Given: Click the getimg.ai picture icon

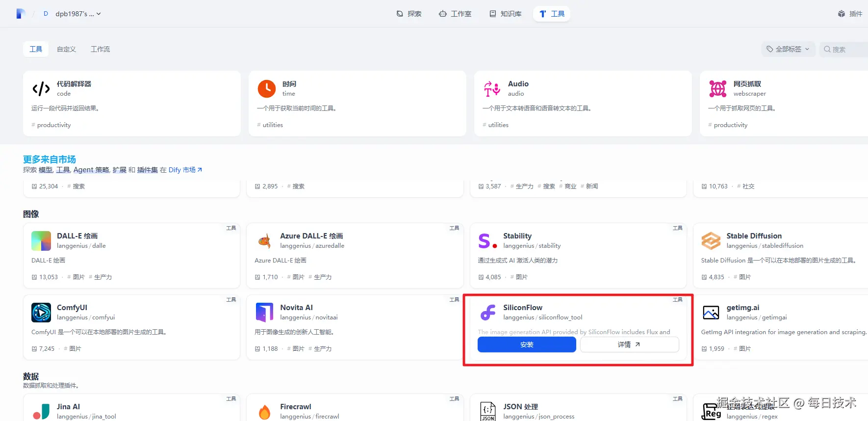Looking at the screenshot, I should coord(711,313).
